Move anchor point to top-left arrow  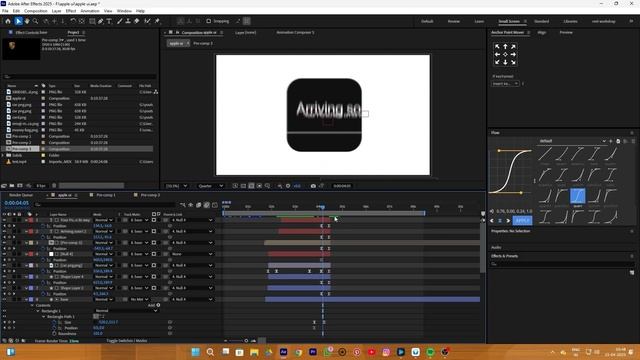(x=497, y=47)
